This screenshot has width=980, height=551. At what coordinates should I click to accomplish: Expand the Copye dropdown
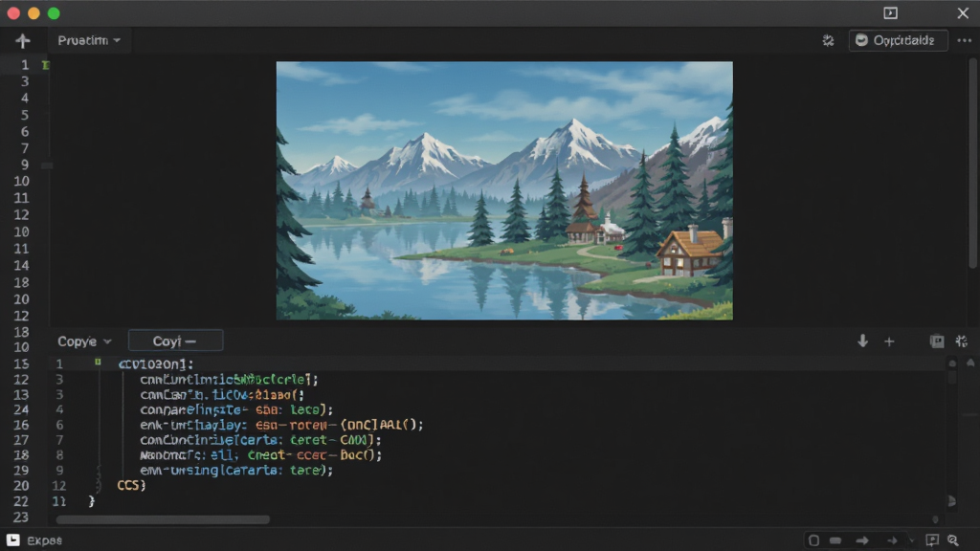coord(84,342)
